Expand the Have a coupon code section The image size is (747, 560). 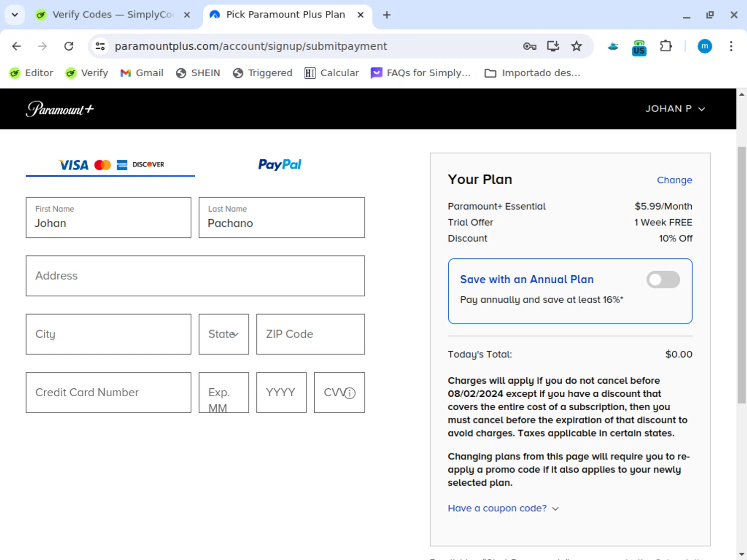click(x=503, y=508)
